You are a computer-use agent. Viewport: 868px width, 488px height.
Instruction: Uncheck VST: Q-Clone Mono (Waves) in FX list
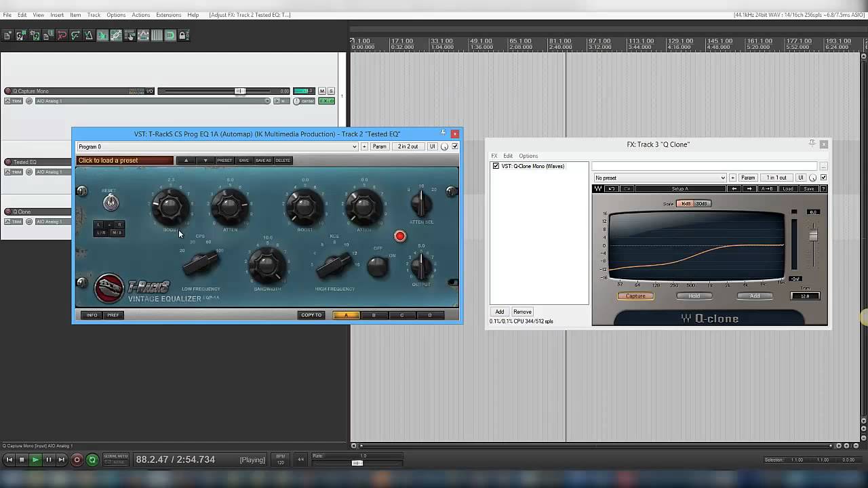click(x=496, y=166)
